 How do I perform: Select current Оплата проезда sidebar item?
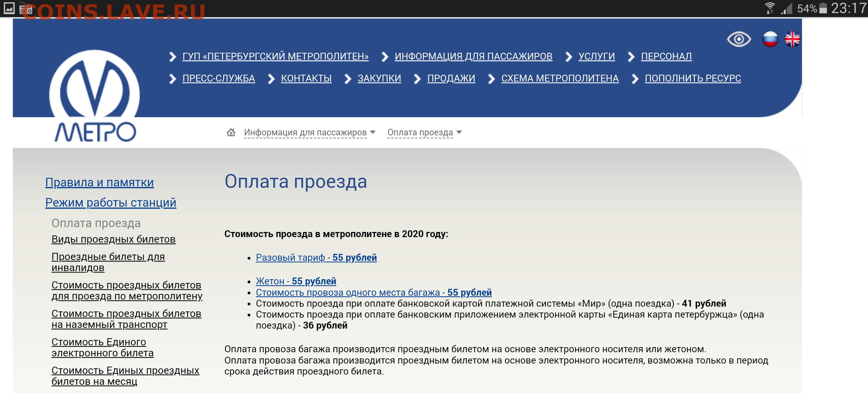pyautogui.click(x=96, y=223)
